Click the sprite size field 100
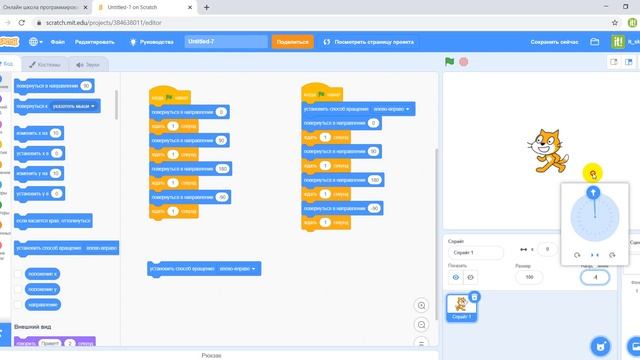 coord(529,277)
